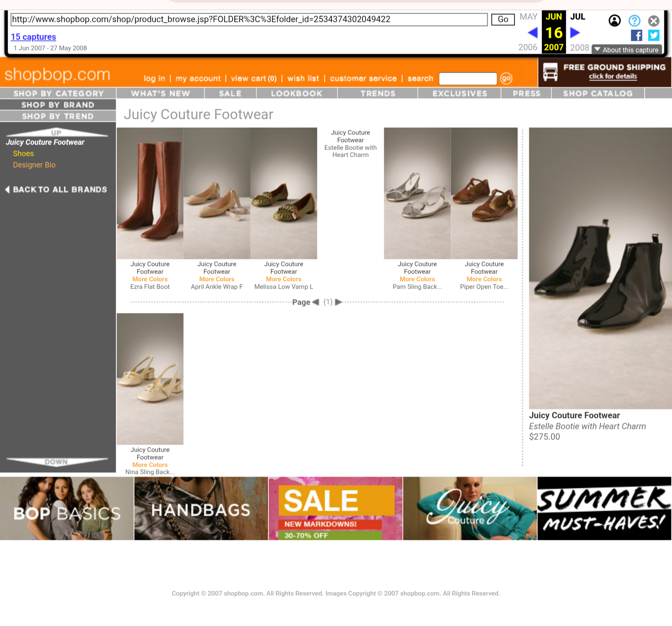This screenshot has width=672, height=626.
Task: Open my account link
Action: pyautogui.click(x=198, y=79)
